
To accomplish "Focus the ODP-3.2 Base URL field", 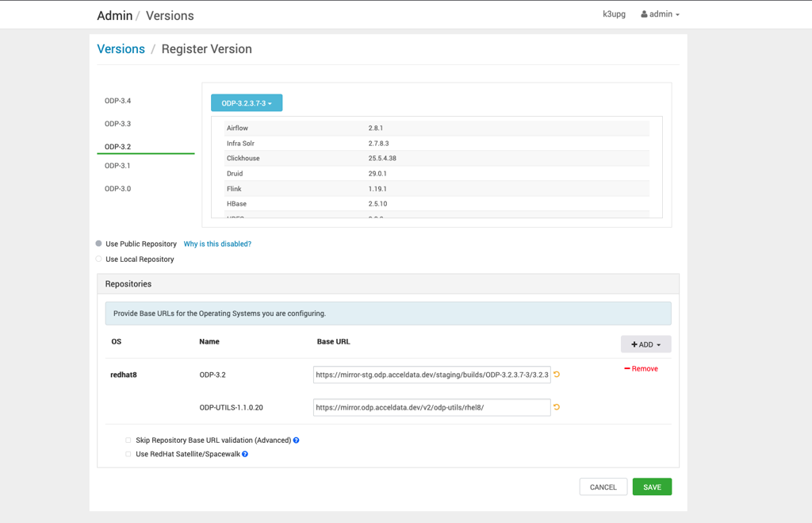I will pyautogui.click(x=432, y=375).
